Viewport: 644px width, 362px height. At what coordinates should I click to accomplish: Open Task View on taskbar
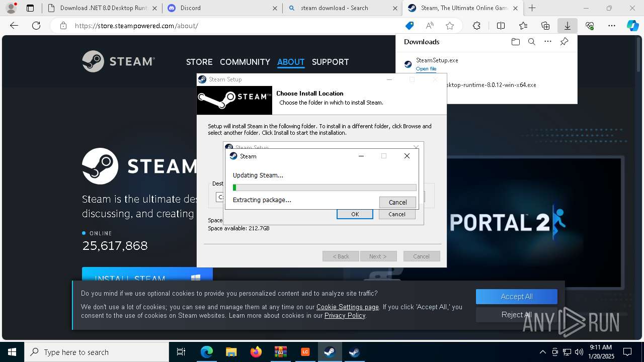pos(181,352)
